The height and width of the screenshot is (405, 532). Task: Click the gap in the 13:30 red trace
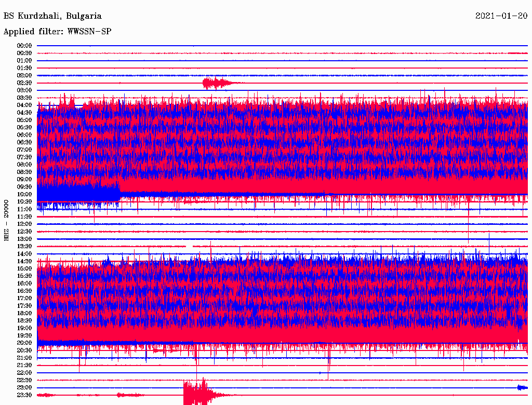(189, 246)
